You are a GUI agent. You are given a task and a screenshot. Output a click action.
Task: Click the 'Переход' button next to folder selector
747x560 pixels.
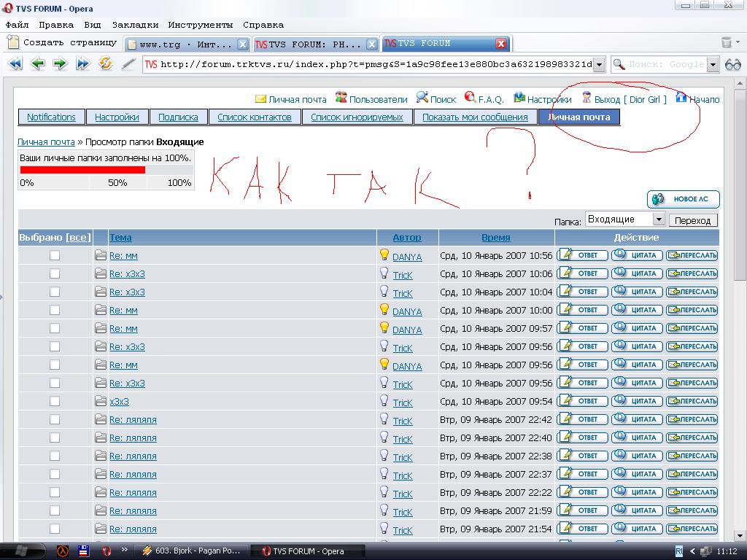(x=692, y=220)
